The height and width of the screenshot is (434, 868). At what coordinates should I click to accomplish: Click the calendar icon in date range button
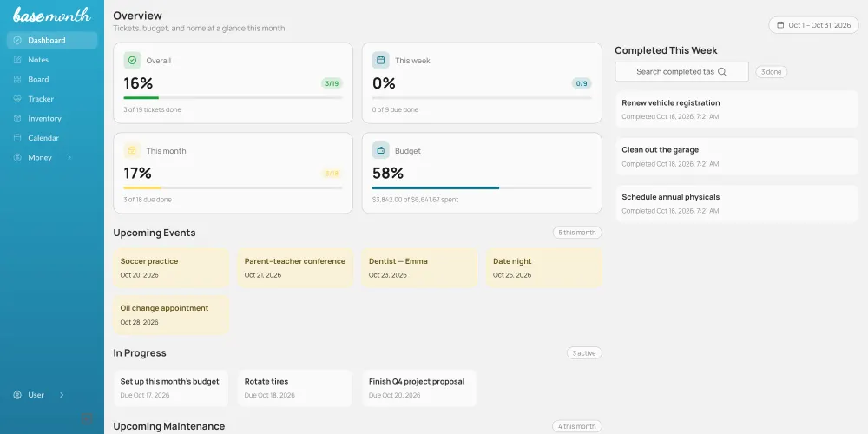pyautogui.click(x=780, y=25)
